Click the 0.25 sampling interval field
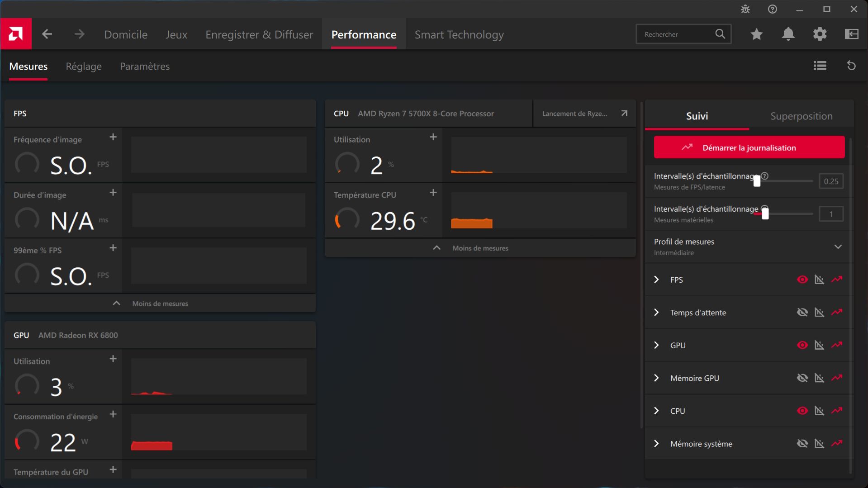This screenshot has height=488, width=868. [x=831, y=181]
